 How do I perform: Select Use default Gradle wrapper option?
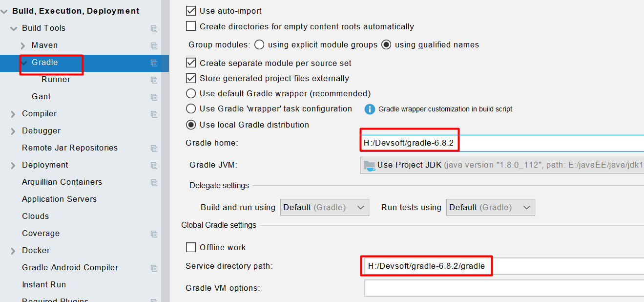click(x=191, y=93)
